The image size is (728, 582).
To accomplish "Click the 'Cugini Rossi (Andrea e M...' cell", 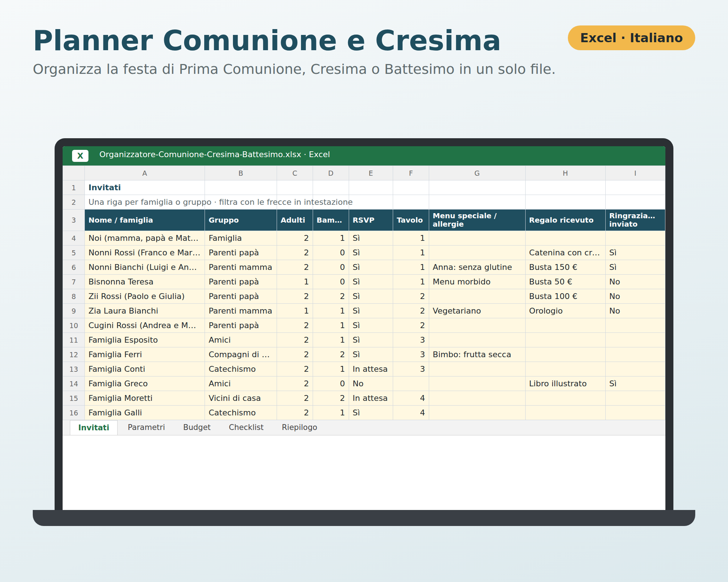I will (145, 326).
